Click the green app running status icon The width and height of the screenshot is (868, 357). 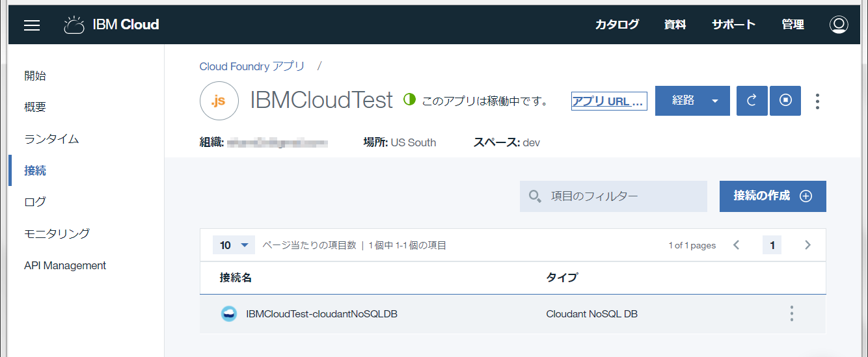(x=409, y=100)
